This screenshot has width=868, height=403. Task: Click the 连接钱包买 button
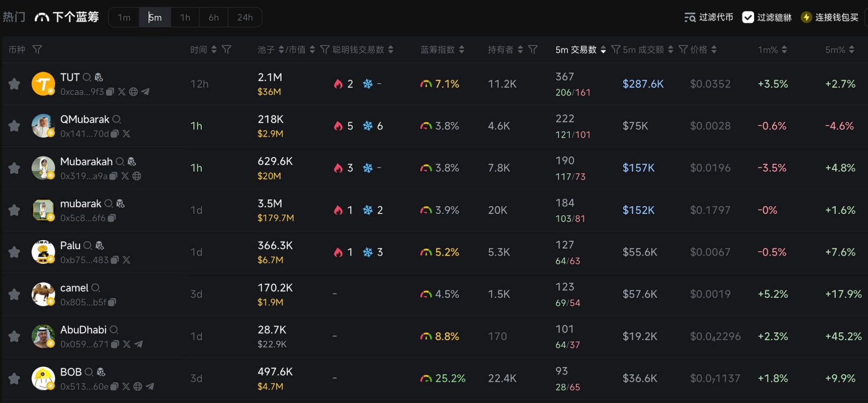830,18
